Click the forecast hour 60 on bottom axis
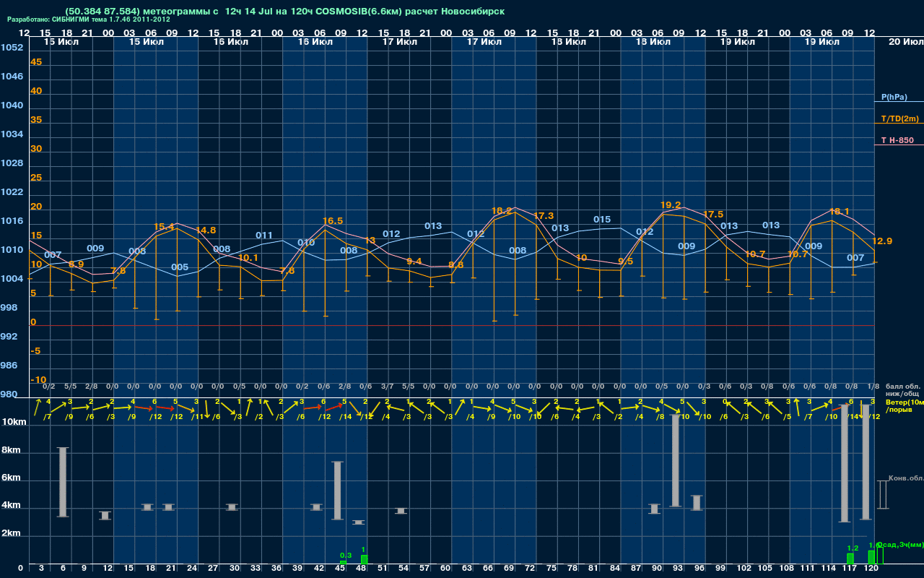The width and height of the screenshot is (924, 578). coord(445,569)
